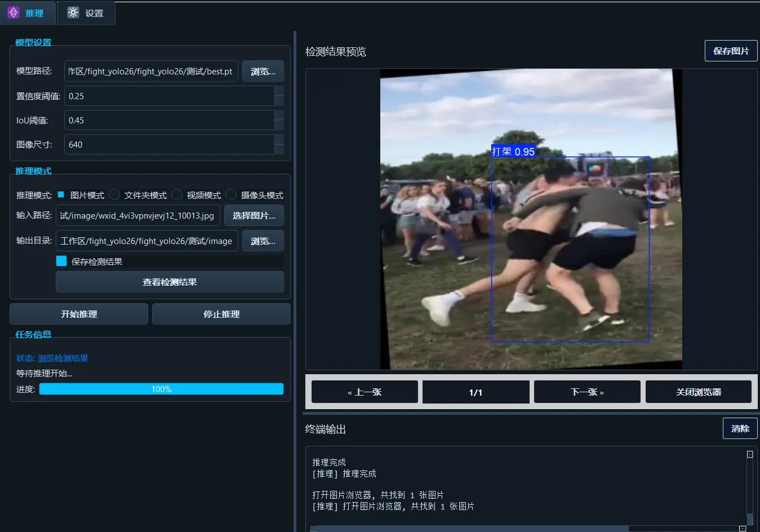This screenshot has width=760, height=532.
Task: Click the 状态: 浏览检测结果 status text
Action: pyautogui.click(x=52, y=358)
